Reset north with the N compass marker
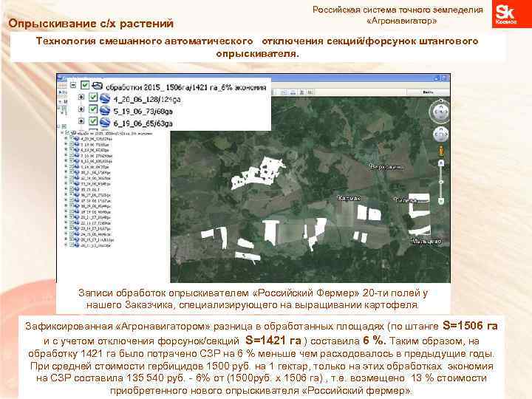 pyautogui.click(x=440, y=100)
